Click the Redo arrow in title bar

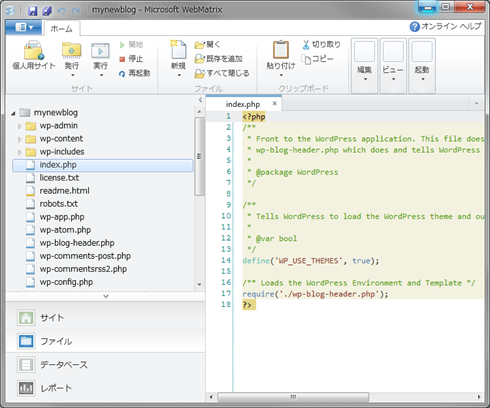[x=76, y=11]
